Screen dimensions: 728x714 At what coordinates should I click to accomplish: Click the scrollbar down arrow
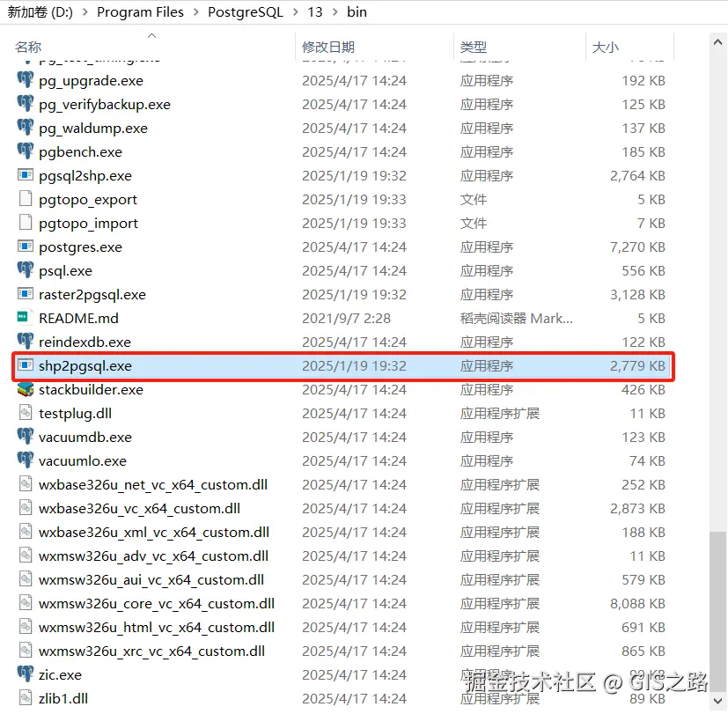(717, 701)
